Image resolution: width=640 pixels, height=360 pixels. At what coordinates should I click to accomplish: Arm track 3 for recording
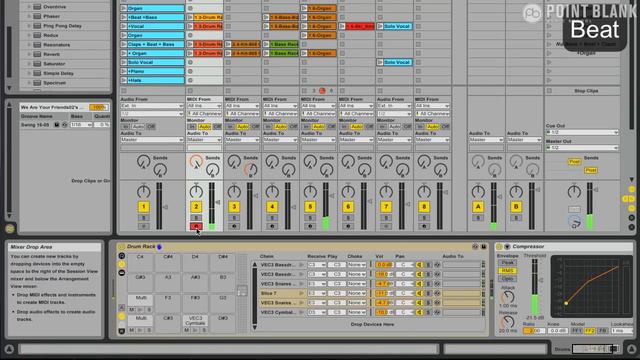tap(234, 226)
